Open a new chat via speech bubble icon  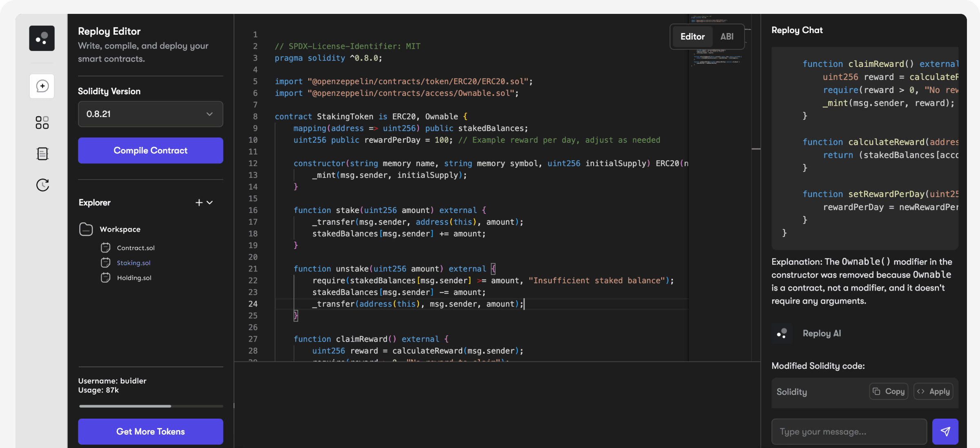click(x=42, y=86)
